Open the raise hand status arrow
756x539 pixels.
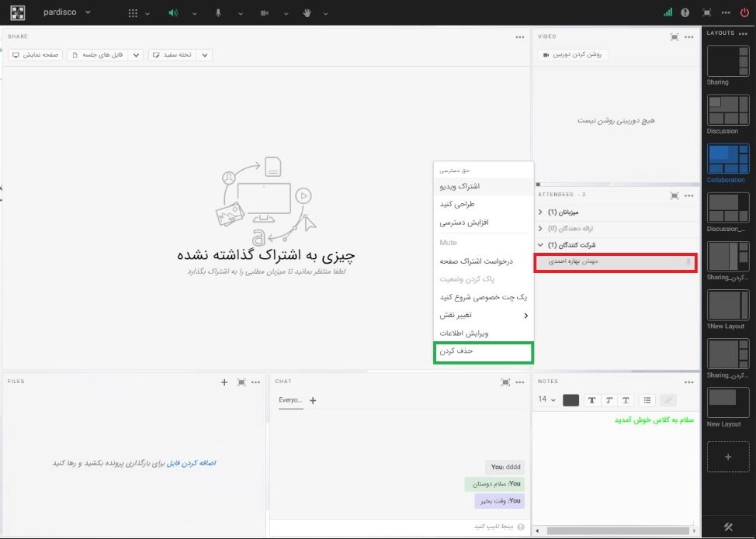coord(325,13)
